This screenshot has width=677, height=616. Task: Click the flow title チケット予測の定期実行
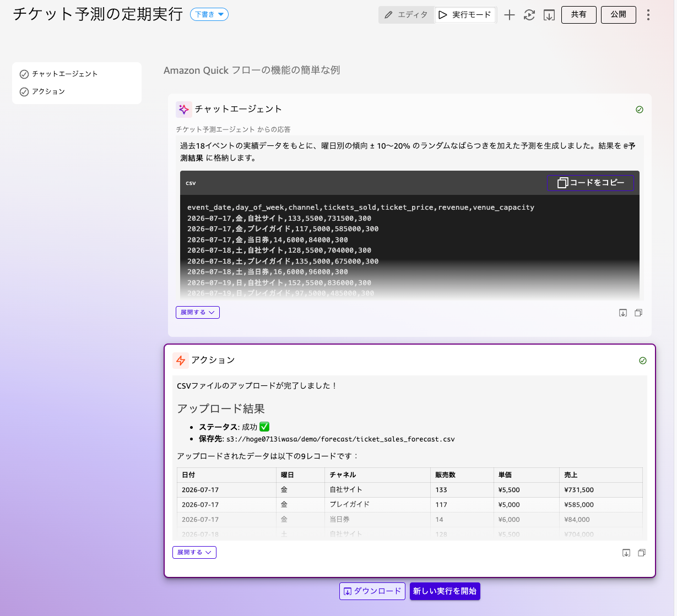click(x=98, y=14)
